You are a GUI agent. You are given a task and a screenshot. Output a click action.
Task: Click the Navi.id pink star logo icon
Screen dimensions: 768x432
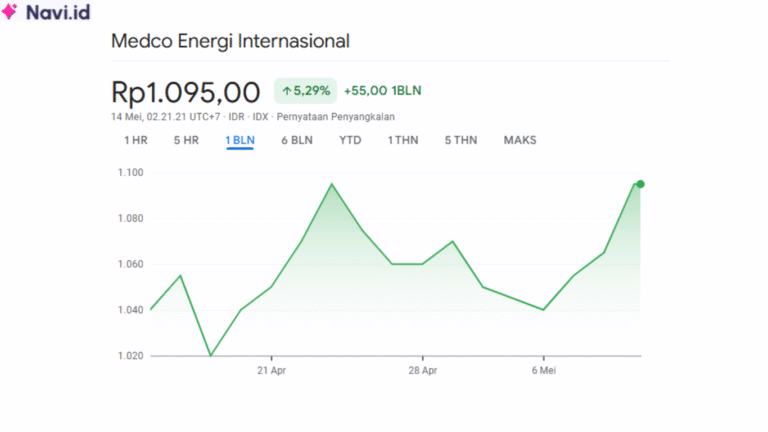coord(10,12)
